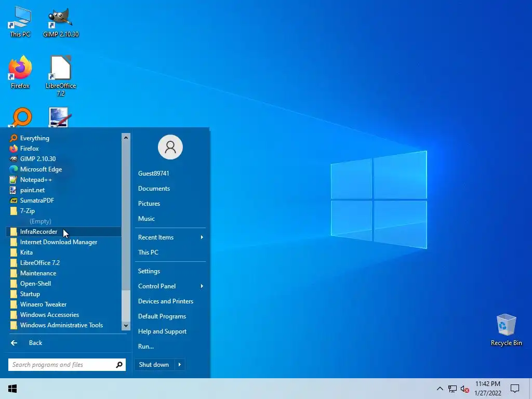Expand the Internet Download Manager folder
Viewport: 532px width, 399px height.
(64, 242)
